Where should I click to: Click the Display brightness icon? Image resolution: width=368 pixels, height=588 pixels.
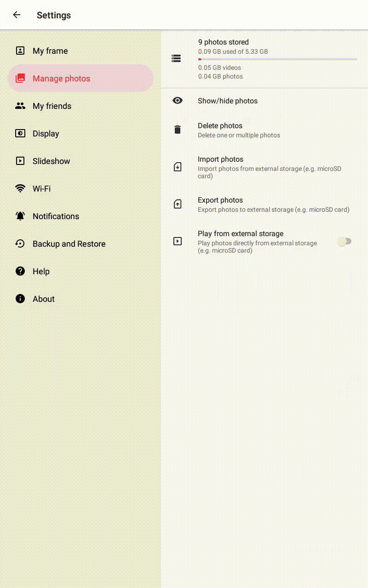point(20,133)
